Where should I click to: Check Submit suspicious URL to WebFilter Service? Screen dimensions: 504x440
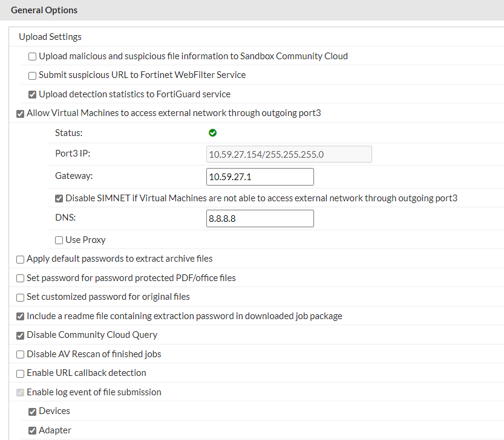(33, 76)
